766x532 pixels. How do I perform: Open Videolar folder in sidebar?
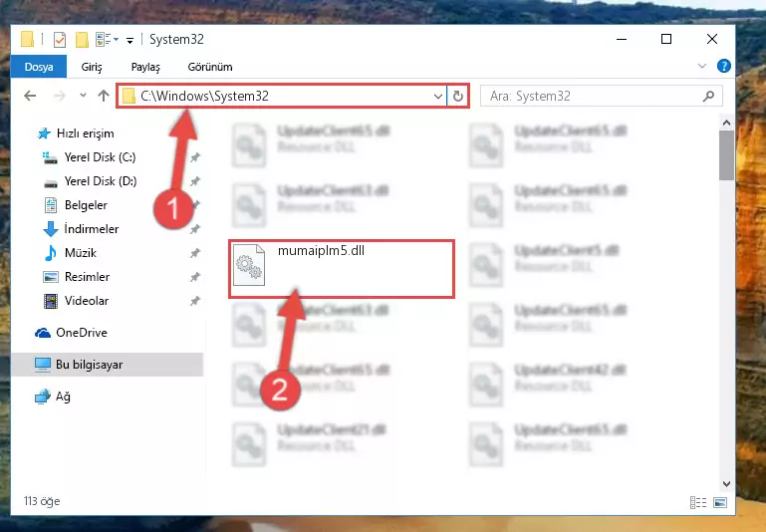[87, 301]
